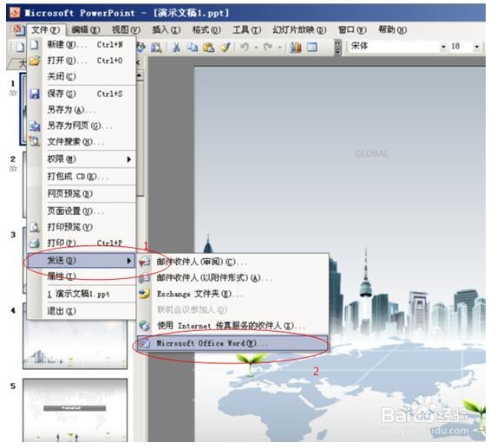This screenshot has height=448, width=497.
Task: Click the globe icon beside Internet 传真服务
Action: point(144,326)
